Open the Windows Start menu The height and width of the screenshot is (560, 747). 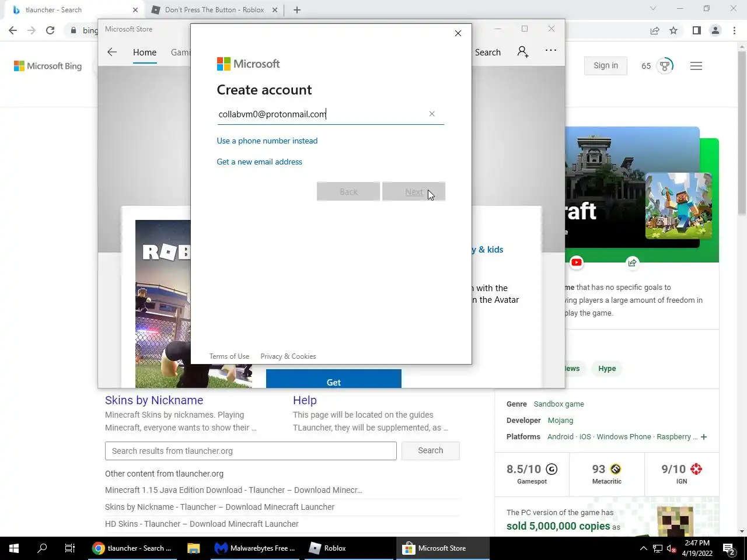tap(14, 548)
